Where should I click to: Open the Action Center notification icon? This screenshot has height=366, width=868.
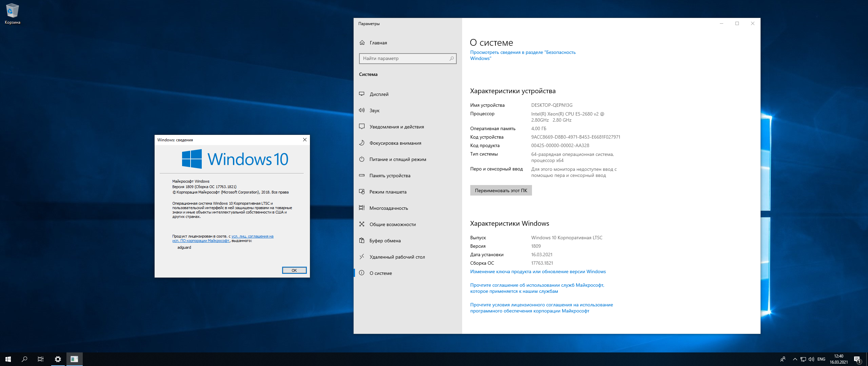[x=857, y=359]
